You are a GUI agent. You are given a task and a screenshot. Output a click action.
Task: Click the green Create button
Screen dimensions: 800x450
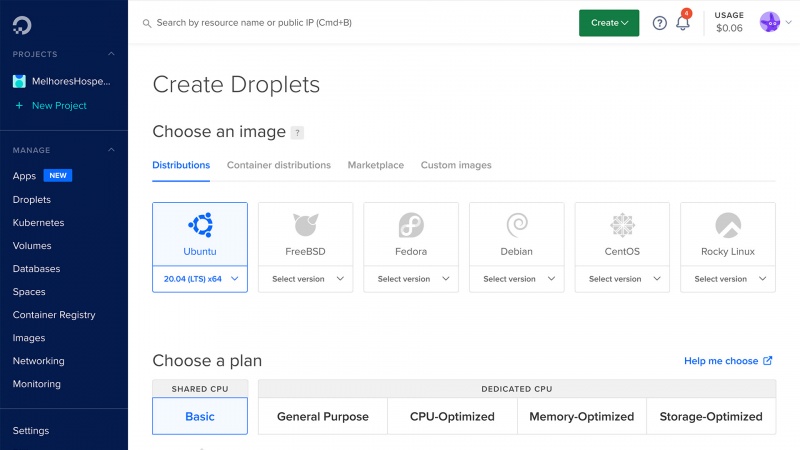608,23
